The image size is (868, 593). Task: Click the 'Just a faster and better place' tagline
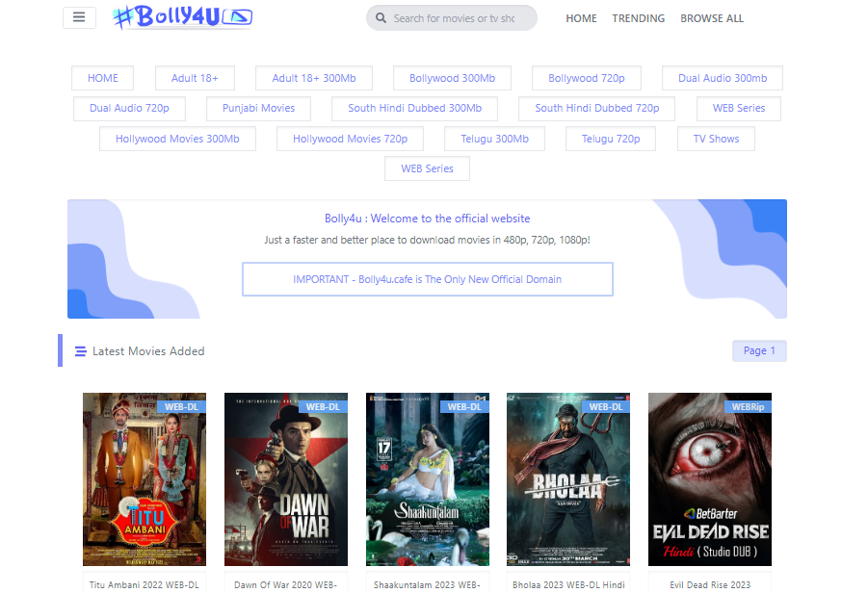[428, 240]
